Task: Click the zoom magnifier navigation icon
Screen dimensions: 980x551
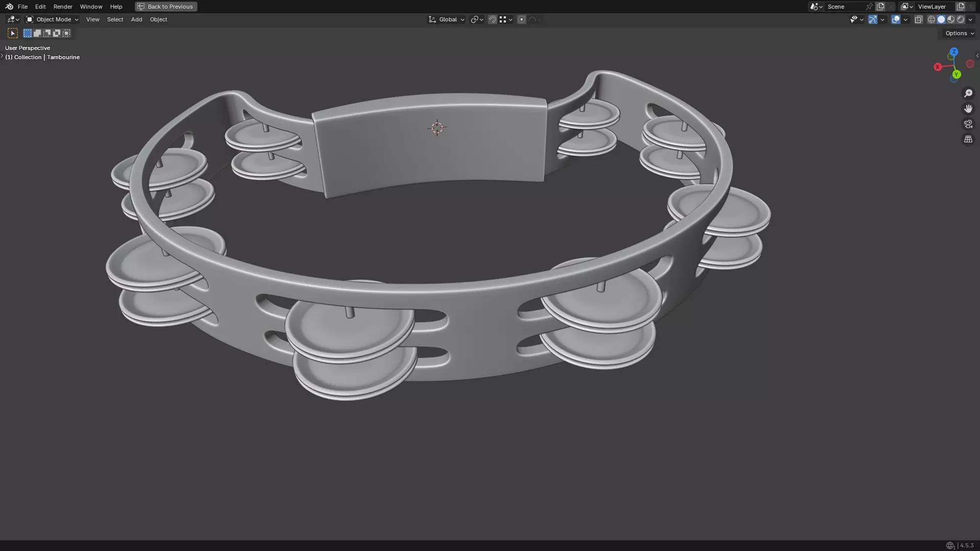Action: (968, 93)
